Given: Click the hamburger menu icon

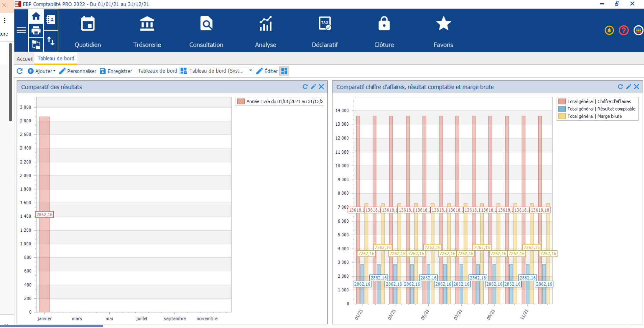Looking at the screenshot, I should tap(21, 30).
